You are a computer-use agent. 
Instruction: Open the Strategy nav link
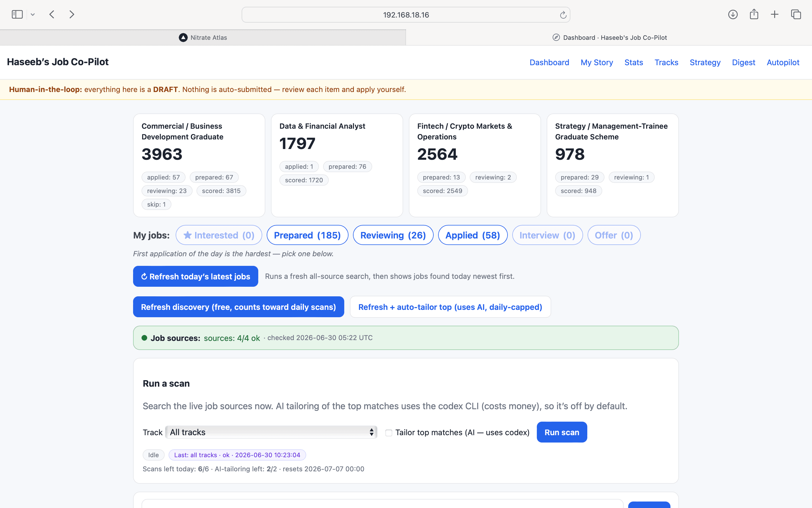705,62
